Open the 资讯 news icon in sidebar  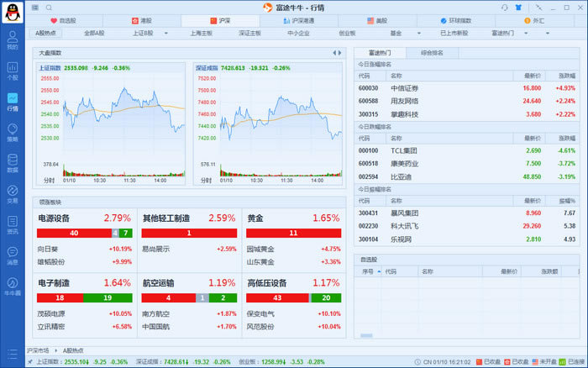pos(13,224)
